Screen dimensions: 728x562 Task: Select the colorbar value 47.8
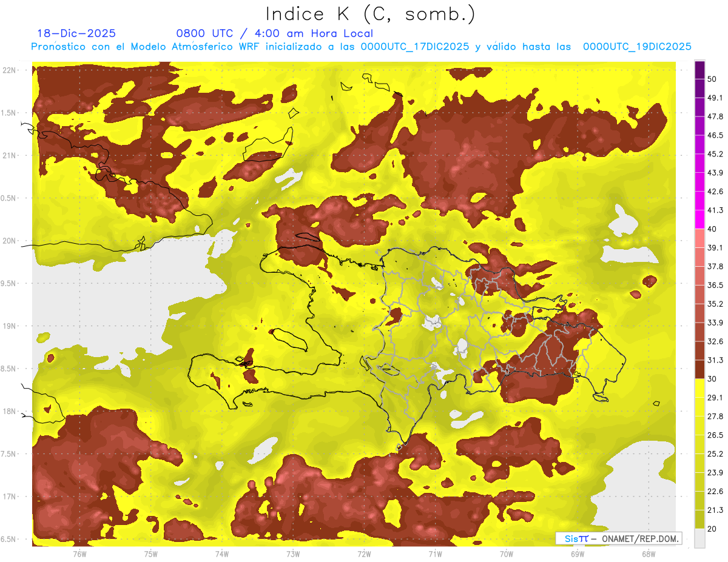[x=716, y=116]
